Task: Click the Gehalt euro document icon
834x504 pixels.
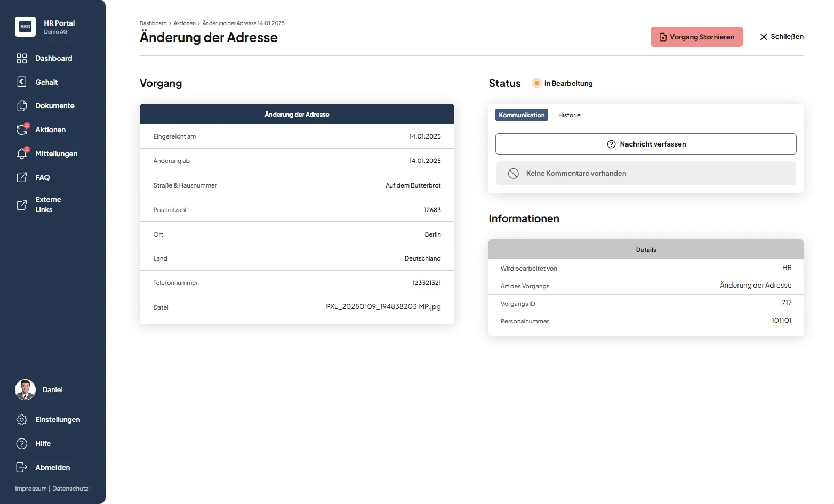Action: (22, 82)
